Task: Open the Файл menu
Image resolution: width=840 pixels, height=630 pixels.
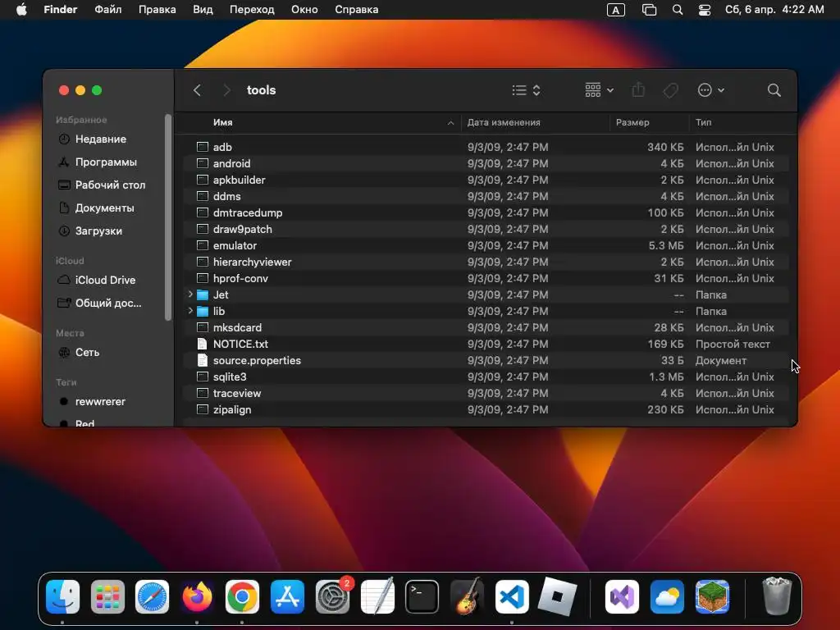Action: click(x=107, y=10)
